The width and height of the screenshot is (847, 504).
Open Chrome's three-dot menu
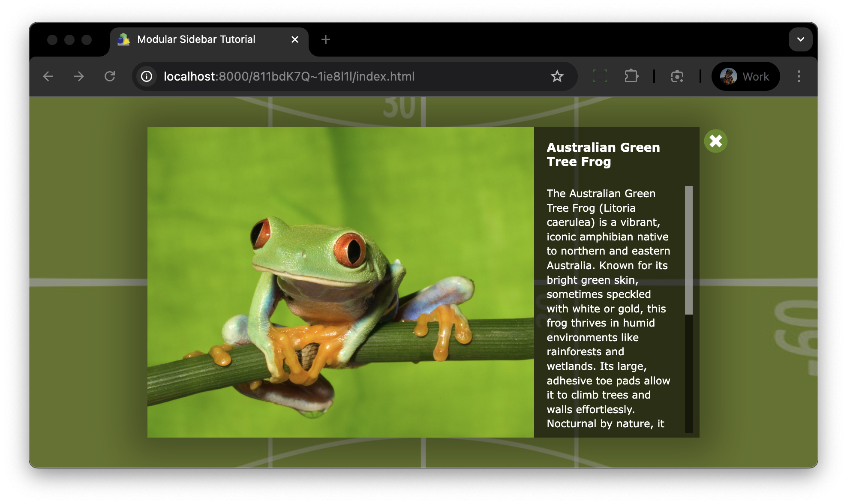[x=799, y=76]
